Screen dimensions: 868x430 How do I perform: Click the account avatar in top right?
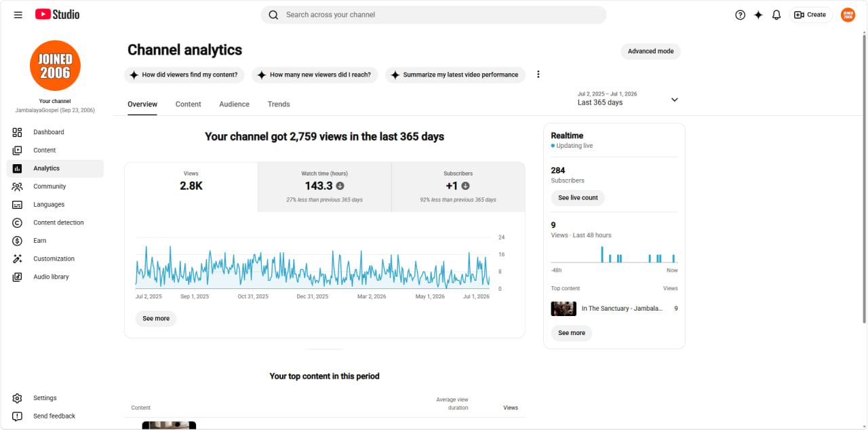[848, 15]
